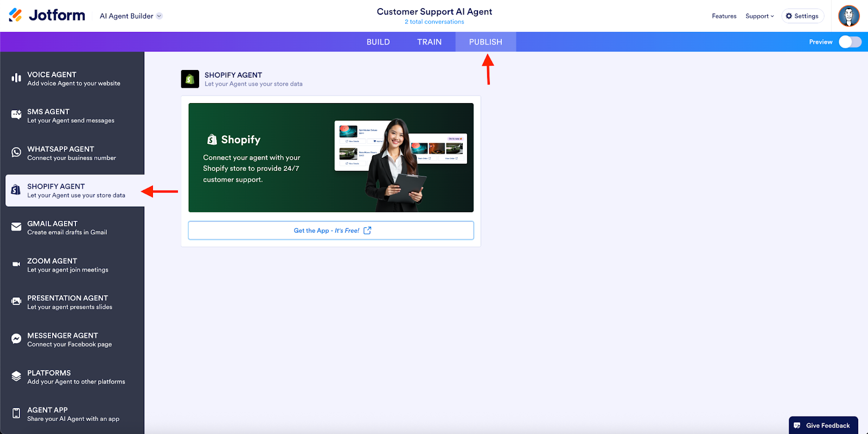This screenshot has width=868, height=434.
Task: Open the user profile avatar
Action: (849, 16)
